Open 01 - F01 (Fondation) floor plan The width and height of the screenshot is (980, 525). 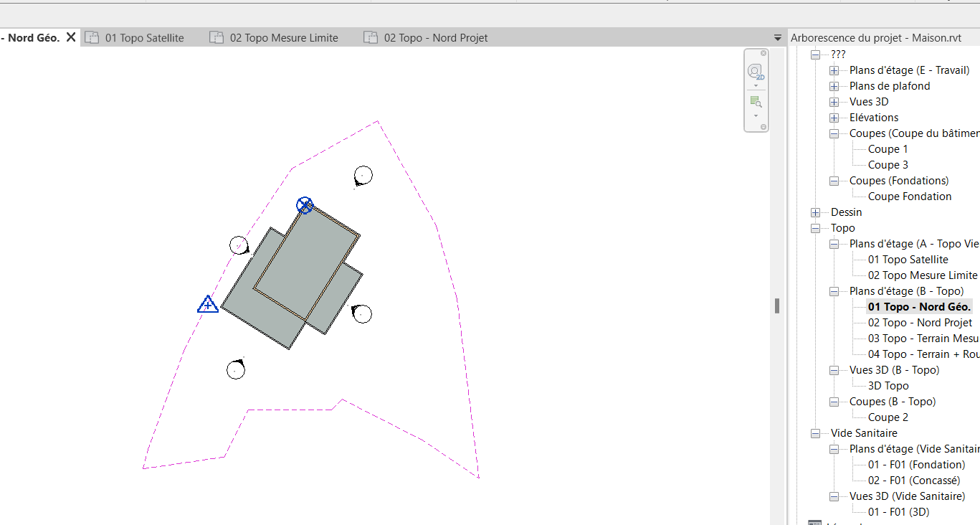click(916, 465)
